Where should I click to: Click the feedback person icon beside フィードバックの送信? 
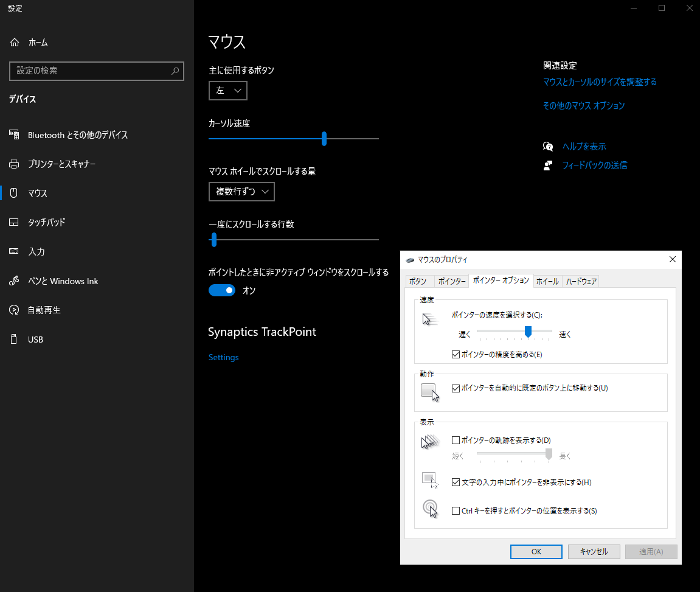[x=548, y=165]
